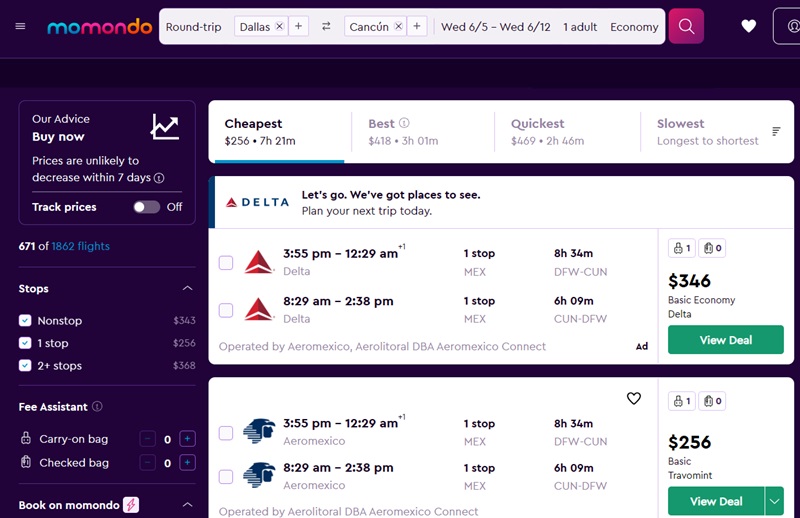Select Aeromexico 3:55 pm outbound flight checkbox
This screenshot has height=518, width=800.
click(226, 433)
